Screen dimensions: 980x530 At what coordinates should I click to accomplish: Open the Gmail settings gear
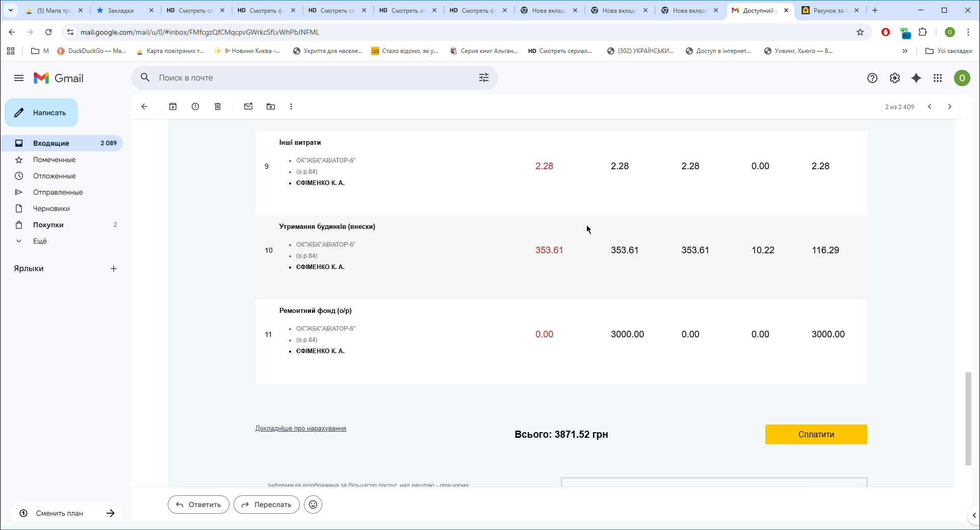pyautogui.click(x=894, y=78)
